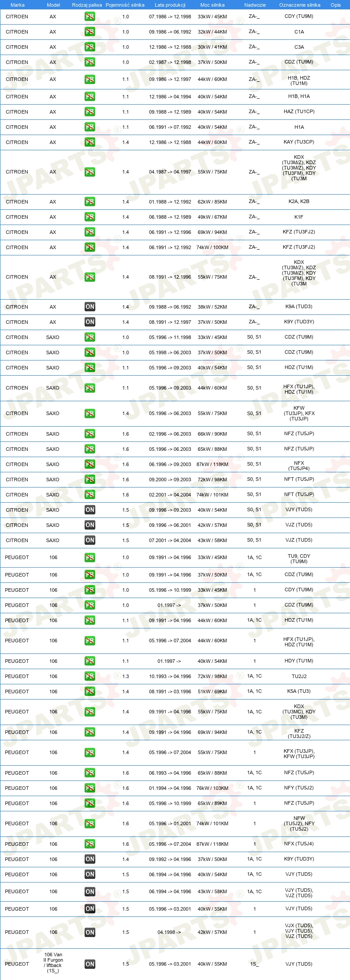Screen dimensions: 350x980
Task: Select the 51kW / 69KM power cell
Action: 212,692
